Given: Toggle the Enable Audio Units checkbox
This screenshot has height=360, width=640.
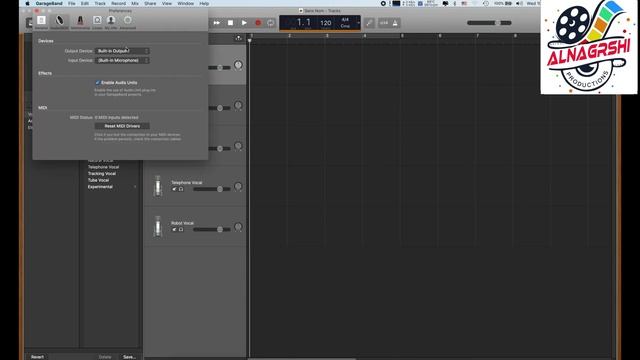Looking at the screenshot, I should click(x=98, y=82).
